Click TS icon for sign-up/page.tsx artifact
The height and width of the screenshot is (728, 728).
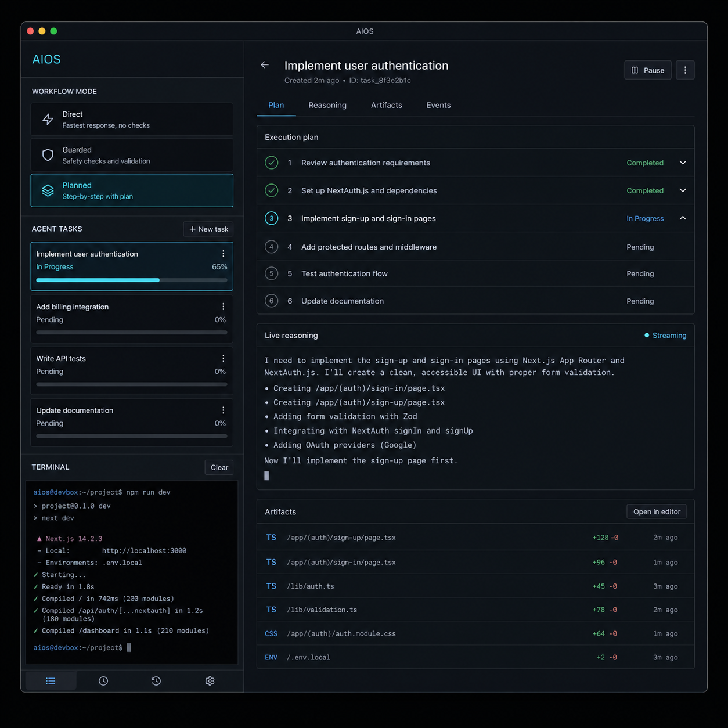coord(271,538)
